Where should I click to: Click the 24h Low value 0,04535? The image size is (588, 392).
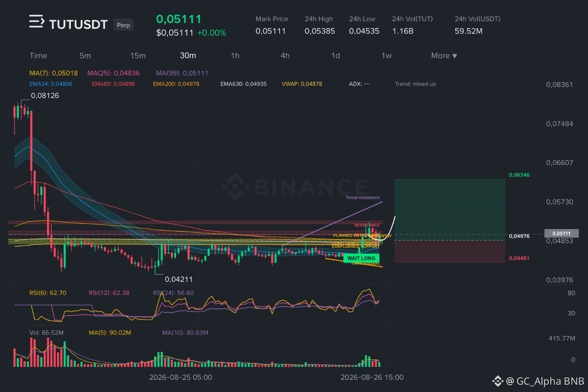(364, 31)
